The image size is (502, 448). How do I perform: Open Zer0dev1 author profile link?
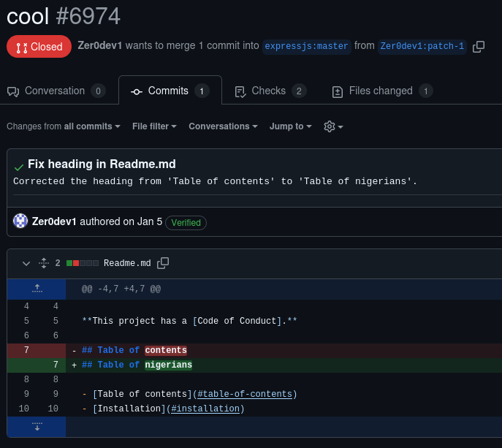pos(54,221)
